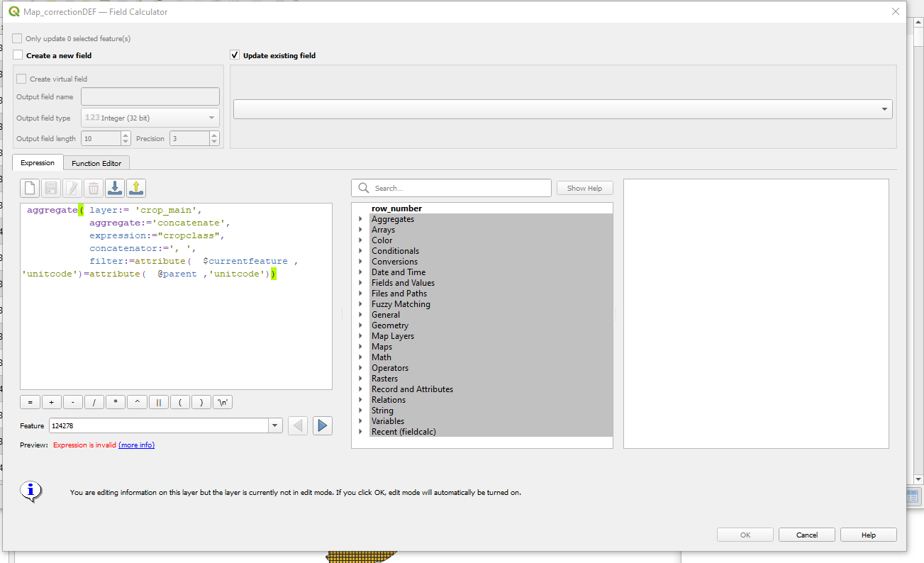
Task: Click the Cancel button
Action: pyautogui.click(x=807, y=535)
